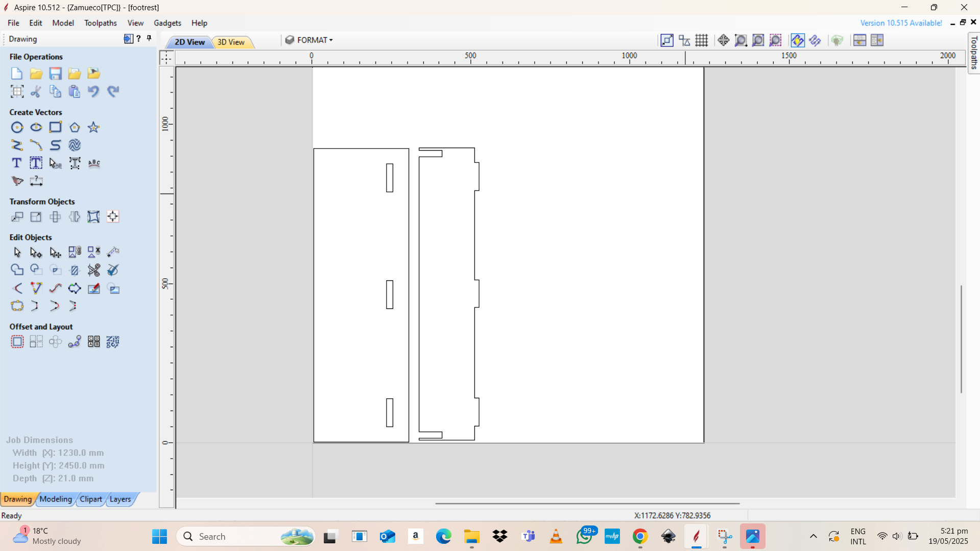
Task: Click the Redo icon
Action: 113,91
